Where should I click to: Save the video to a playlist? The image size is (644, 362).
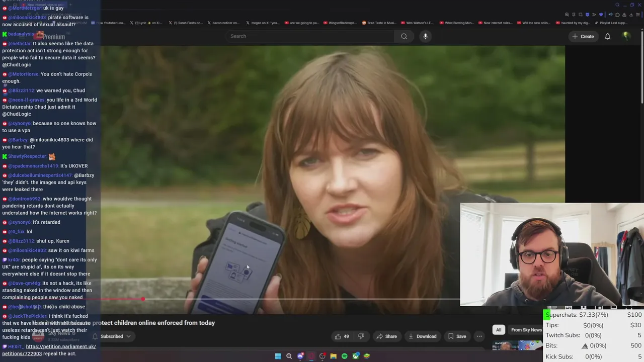click(x=457, y=336)
